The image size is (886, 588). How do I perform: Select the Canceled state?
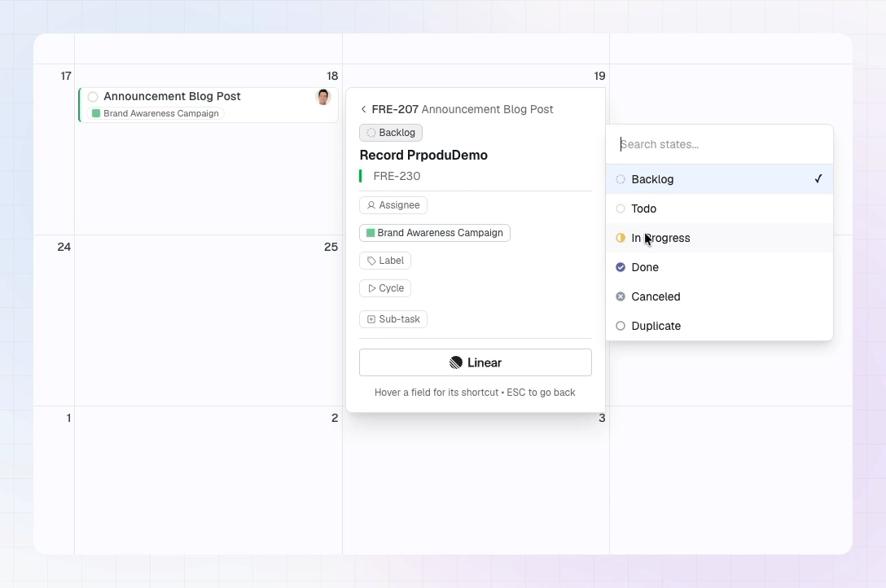coord(719,296)
